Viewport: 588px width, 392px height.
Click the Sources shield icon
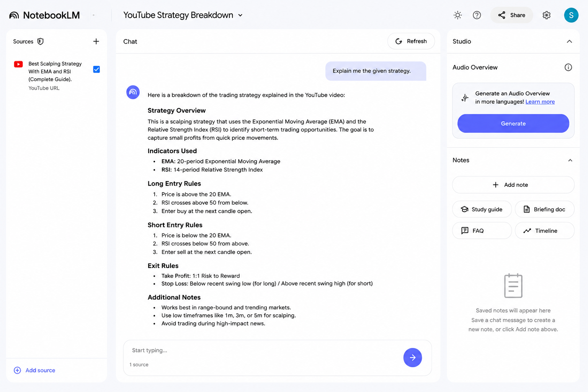(40, 41)
